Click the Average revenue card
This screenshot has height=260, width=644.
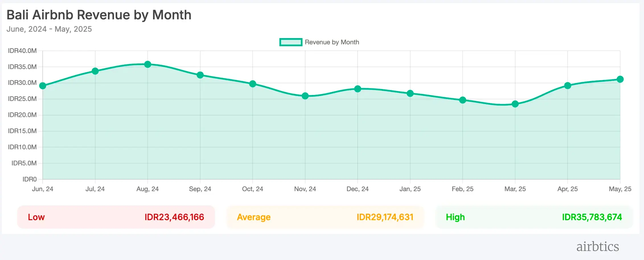325,217
